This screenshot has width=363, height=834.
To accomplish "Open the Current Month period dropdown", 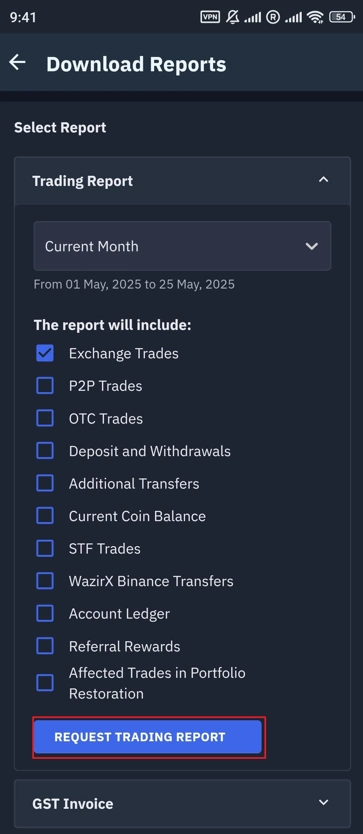I will coord(182,246).
